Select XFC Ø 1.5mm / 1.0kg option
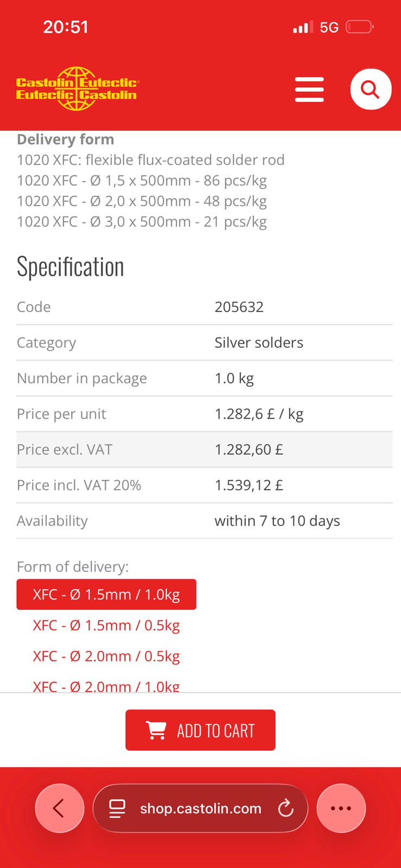The image size is (401, 868). pyautogui.click(x=106, y=595)
